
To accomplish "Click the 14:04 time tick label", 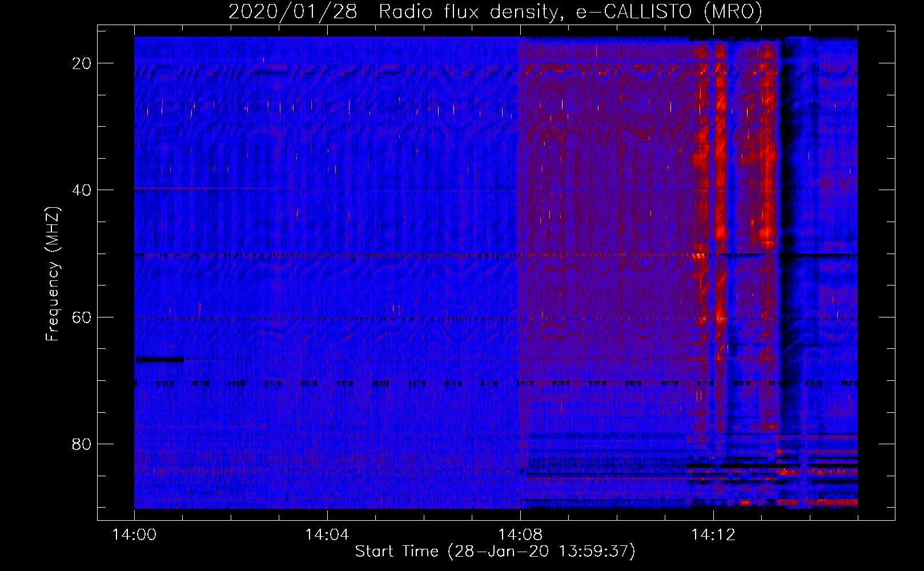I will (327, 535).
